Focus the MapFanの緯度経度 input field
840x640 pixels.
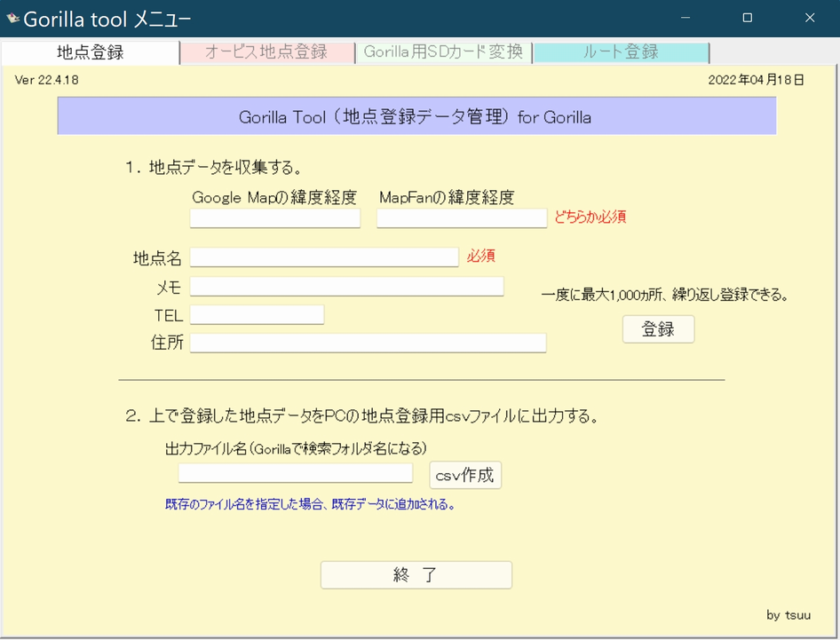point(462,218)
